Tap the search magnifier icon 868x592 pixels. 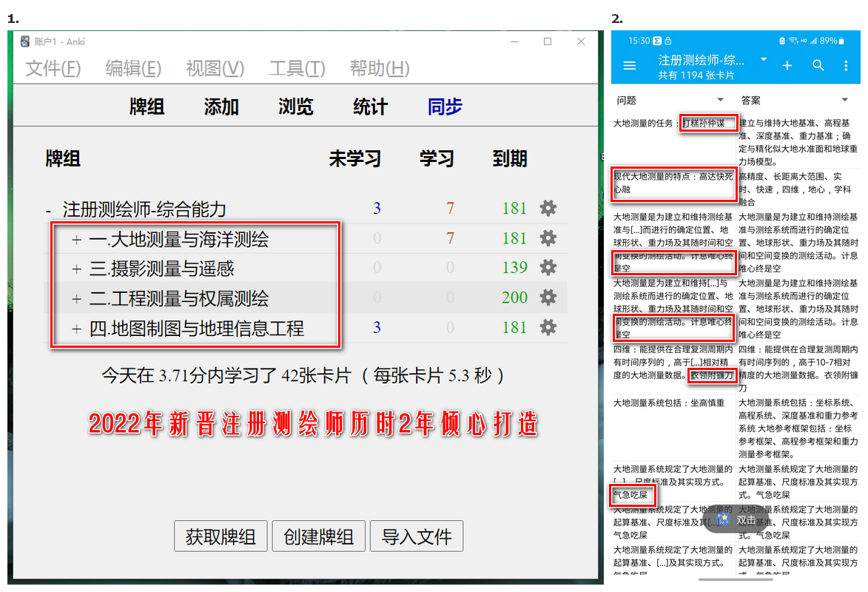(x=818, y=66)
